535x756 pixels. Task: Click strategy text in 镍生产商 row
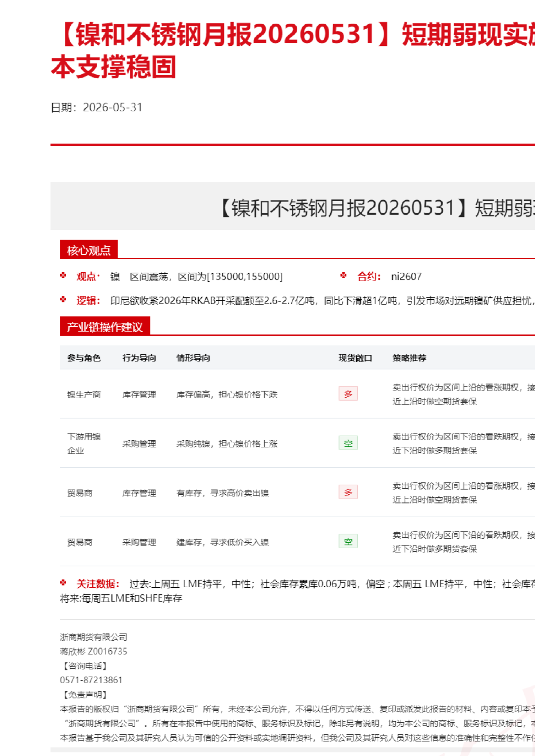coord(463,394)
